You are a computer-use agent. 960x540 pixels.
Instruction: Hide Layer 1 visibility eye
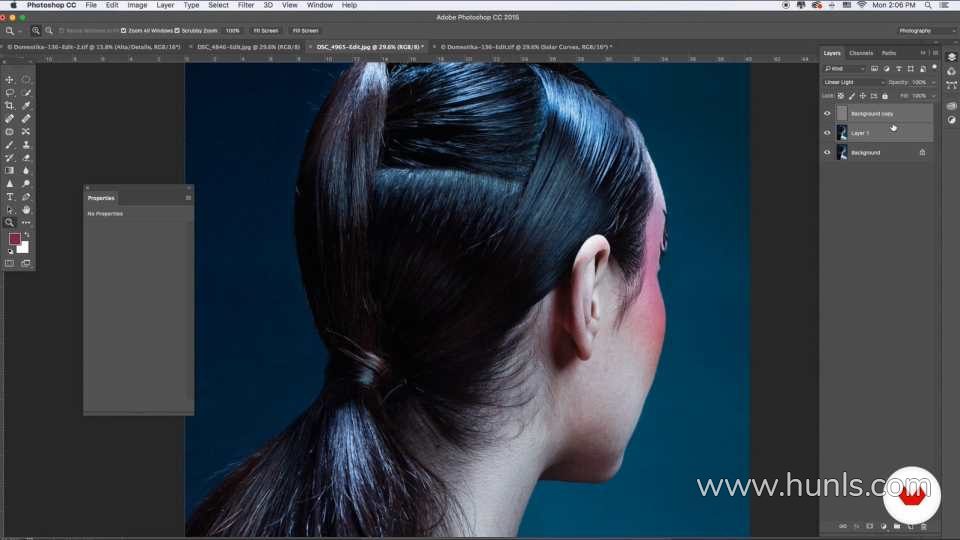click(827, 133)
